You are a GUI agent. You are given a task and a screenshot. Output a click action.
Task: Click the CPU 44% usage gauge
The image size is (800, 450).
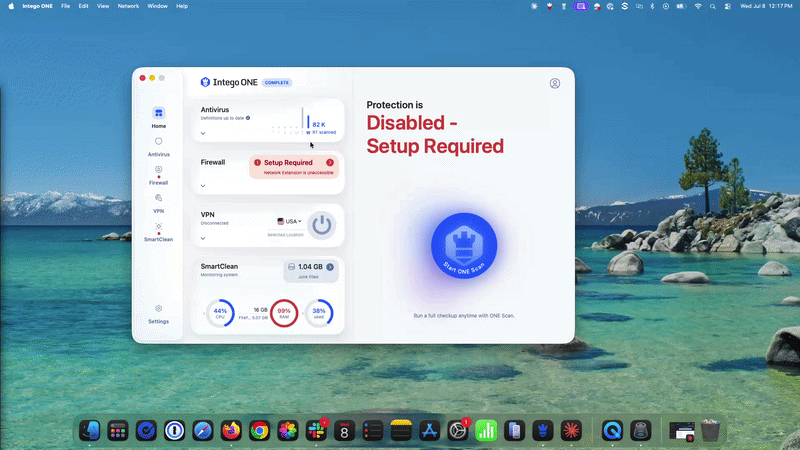click(220, 313)
